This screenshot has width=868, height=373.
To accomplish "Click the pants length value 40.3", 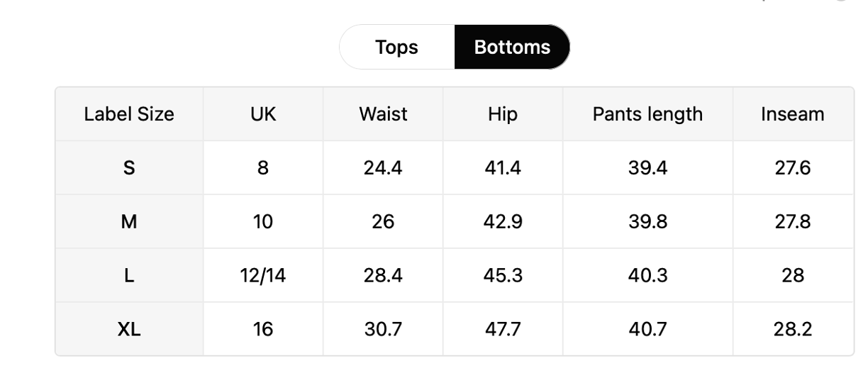I will 647,276.
